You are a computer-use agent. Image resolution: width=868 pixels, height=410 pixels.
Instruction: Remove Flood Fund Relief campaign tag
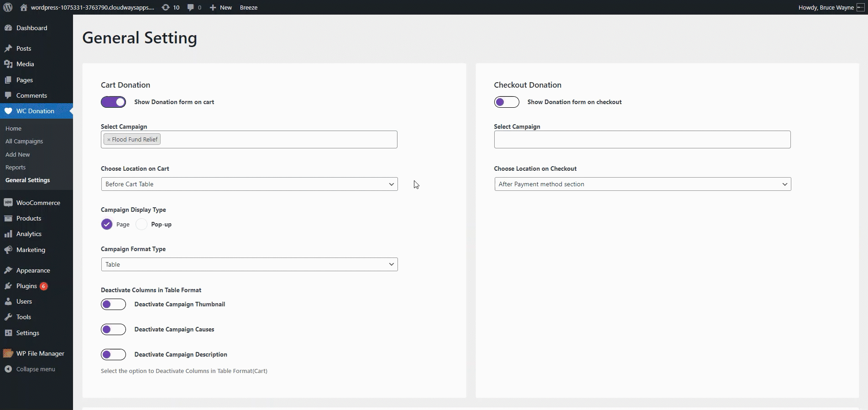(109, 140)
